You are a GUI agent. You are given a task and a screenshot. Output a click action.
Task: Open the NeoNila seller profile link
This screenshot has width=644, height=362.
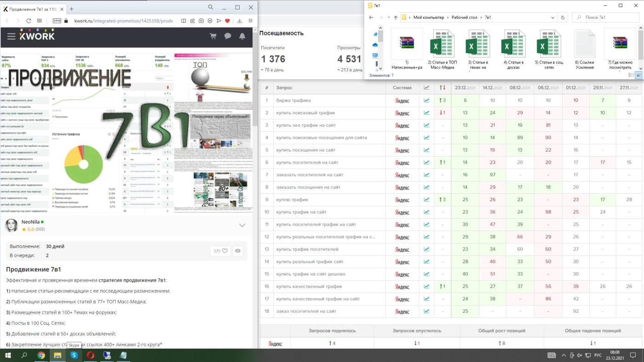pos(30,222)
